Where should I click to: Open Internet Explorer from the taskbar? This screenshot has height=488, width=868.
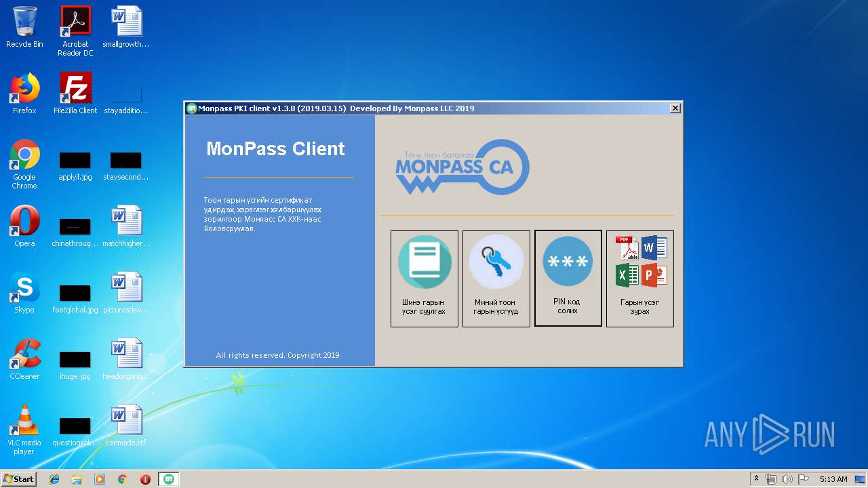(54, 479)
